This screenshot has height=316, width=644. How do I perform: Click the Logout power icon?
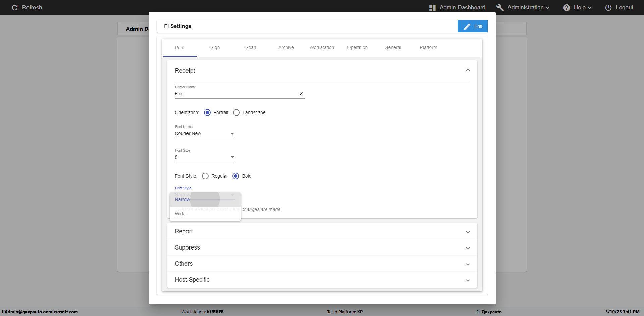coord(608,7)
